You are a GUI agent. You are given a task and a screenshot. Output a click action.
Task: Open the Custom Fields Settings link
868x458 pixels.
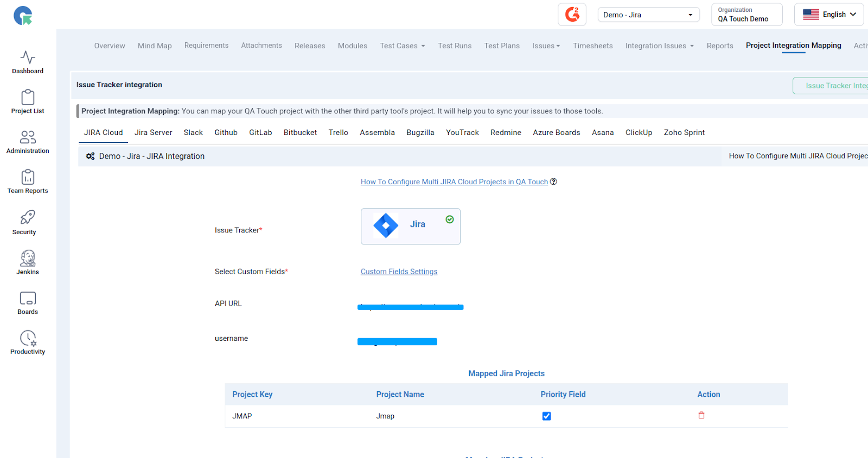(x=399, y=272)
